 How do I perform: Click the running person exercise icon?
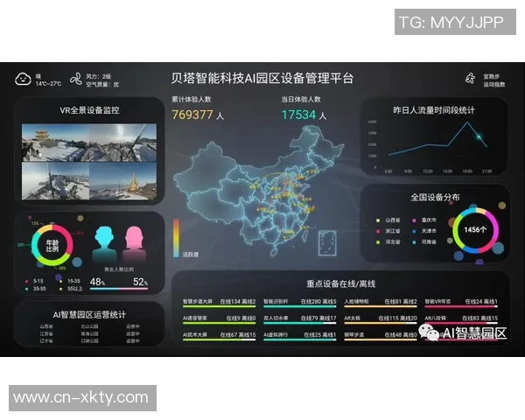coord(470,79)
